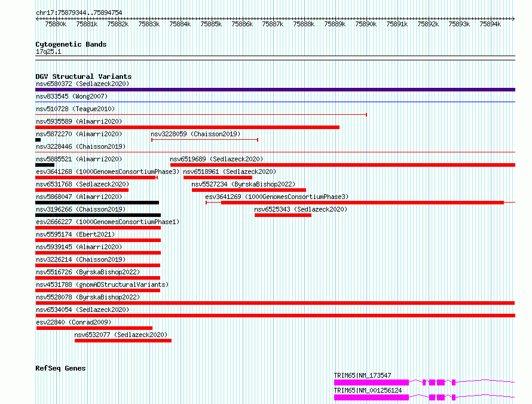
Task: Open esv3641269 (1000GenomesConsortiumPhase3) label
Action: point(277,197)
